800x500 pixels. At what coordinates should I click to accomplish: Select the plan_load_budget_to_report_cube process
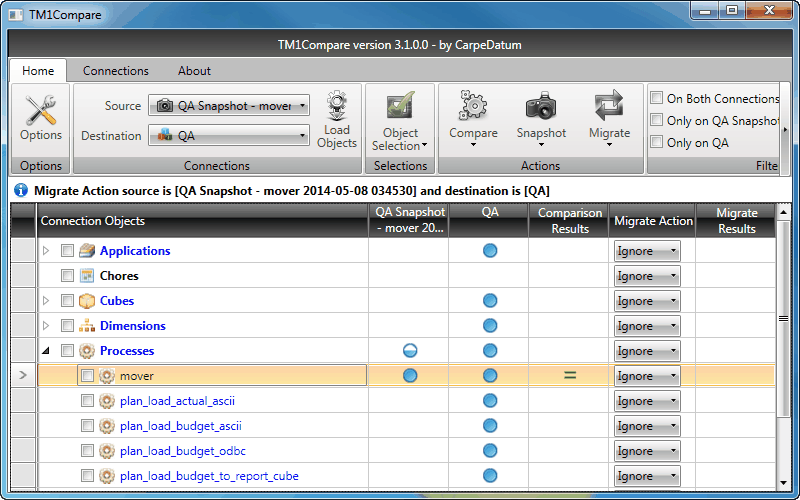coord(209,476)
